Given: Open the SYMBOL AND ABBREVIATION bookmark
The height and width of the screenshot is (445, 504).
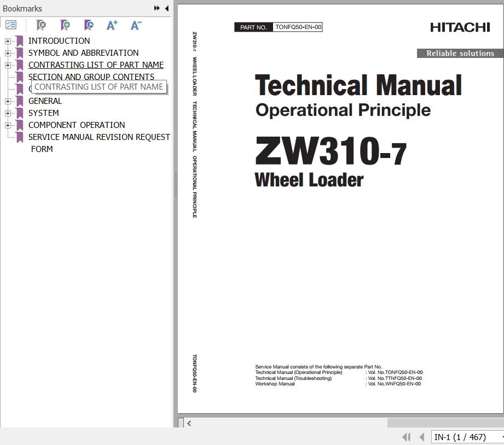Looking at the screenshot, I should click(x=84, y=52).
